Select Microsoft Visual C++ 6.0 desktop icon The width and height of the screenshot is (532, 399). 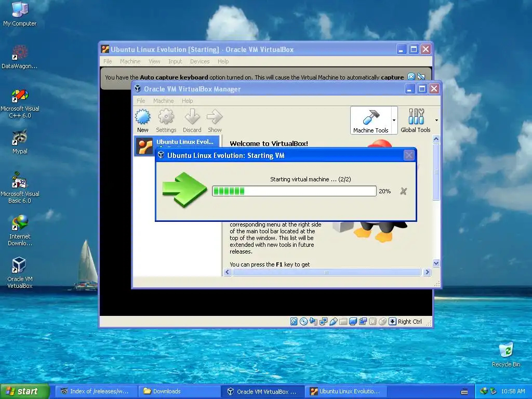20,103
